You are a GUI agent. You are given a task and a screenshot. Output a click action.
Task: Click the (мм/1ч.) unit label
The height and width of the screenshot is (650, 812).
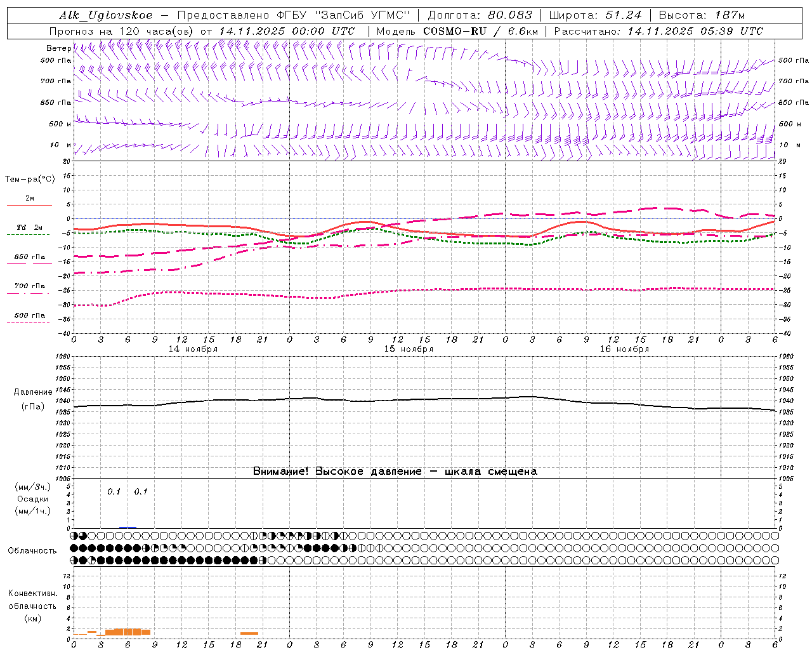point(33,511)
